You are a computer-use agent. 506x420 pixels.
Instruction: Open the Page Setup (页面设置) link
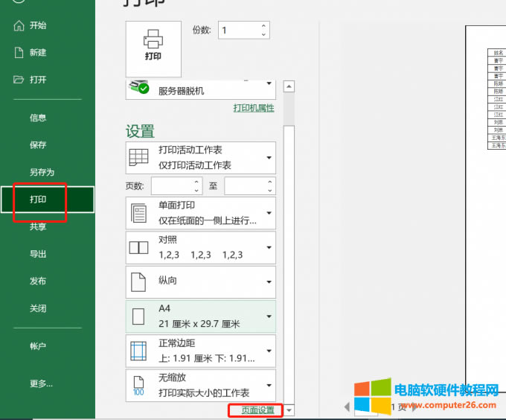258,410
